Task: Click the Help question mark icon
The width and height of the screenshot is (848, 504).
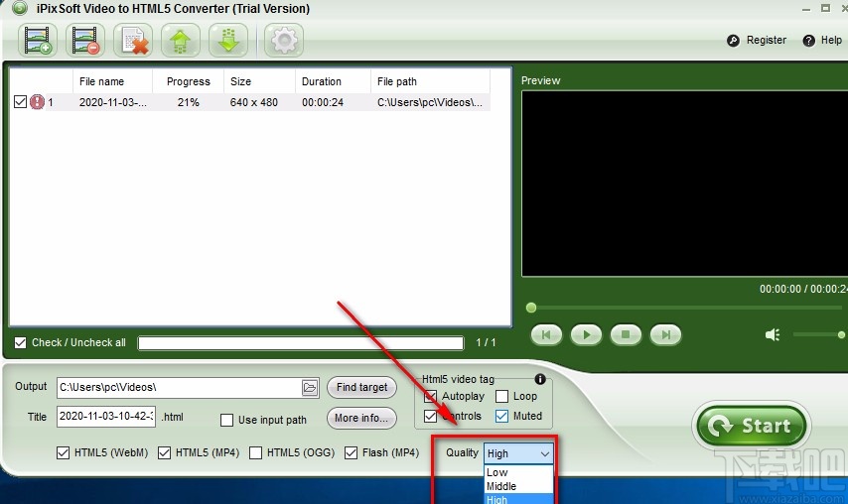Action: [x=808, y=41]
